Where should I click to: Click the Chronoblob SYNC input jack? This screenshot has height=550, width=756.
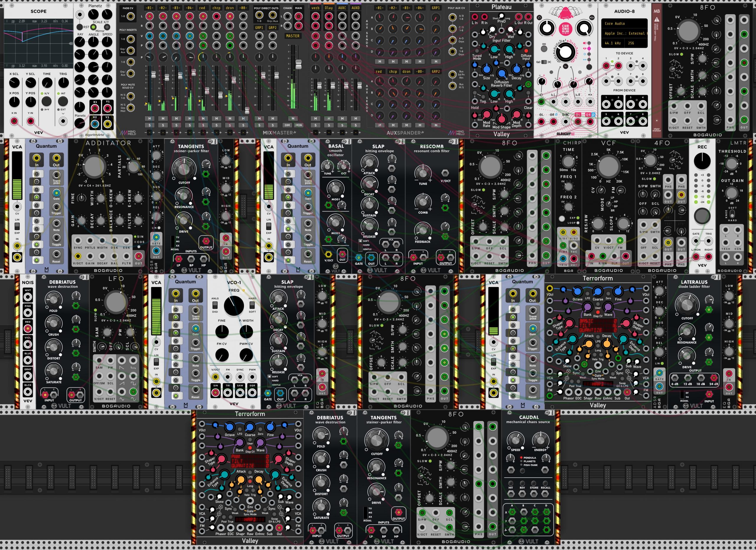(566, 122)
